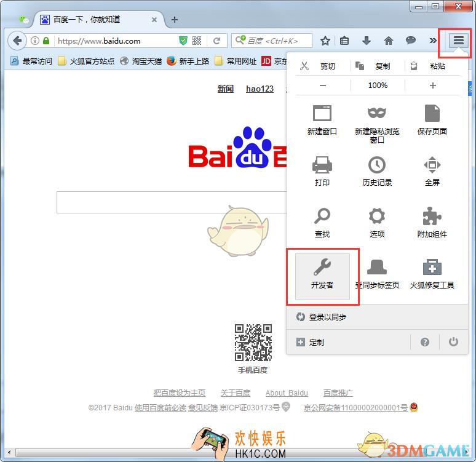Click the chat bubble toolbar icon
The height and width of the screenshot is (462, 476).
pyautogui.click(x=410, y=40)
